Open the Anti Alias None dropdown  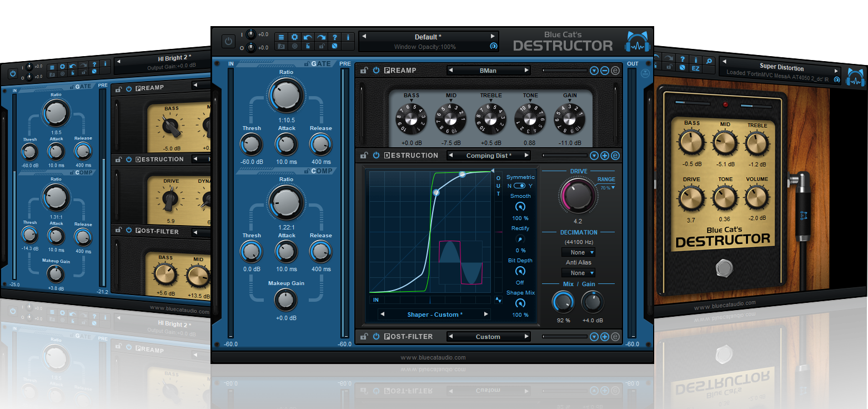pyautogui.click(x=578, y=272)
